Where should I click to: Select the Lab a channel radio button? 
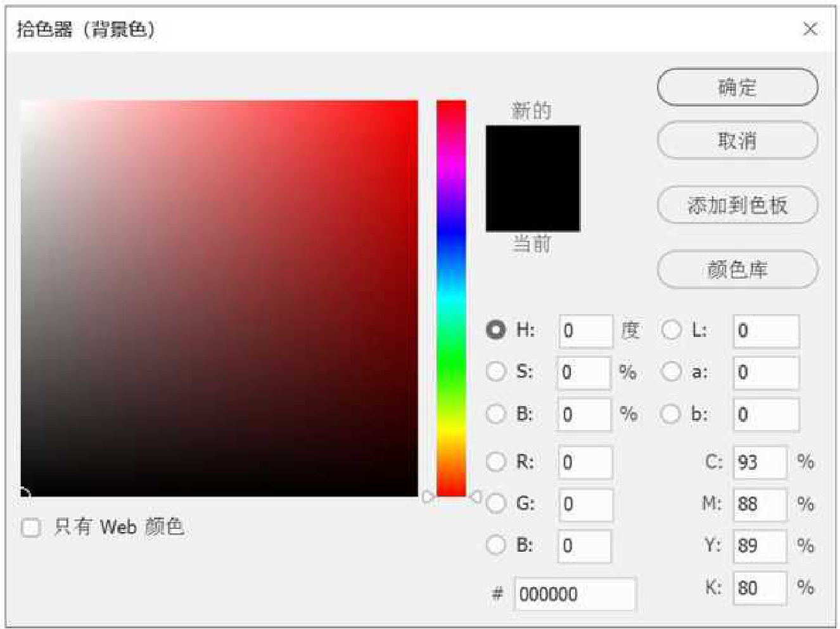point(671,372)
